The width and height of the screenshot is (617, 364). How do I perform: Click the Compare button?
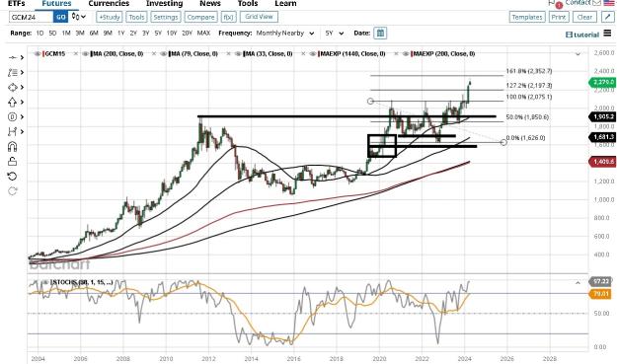[x=200, y=17]
